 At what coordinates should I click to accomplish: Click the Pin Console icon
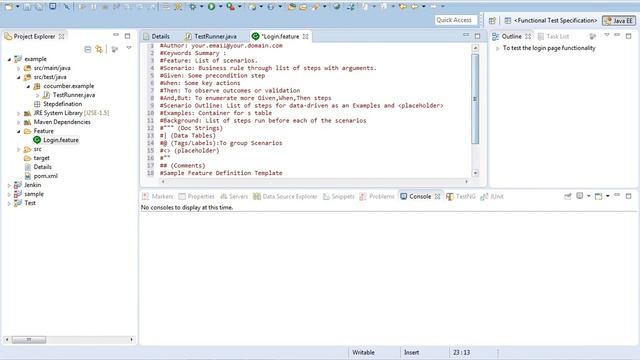pyautogui.click(x=568, y=196)
